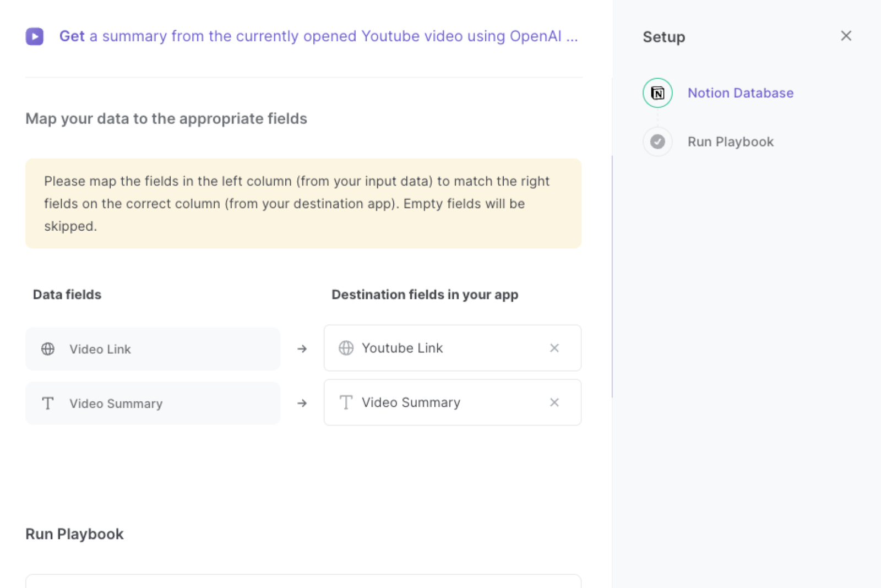The image size is (881, 588).
Task: Click the globe icon inside Youtube Link destination
Action: point(346,348)
